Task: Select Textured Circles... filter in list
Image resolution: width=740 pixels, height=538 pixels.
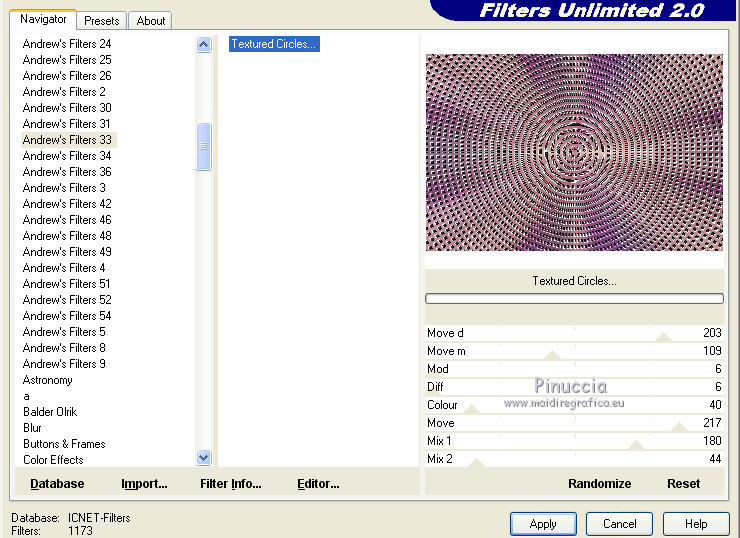Action: 274,44
